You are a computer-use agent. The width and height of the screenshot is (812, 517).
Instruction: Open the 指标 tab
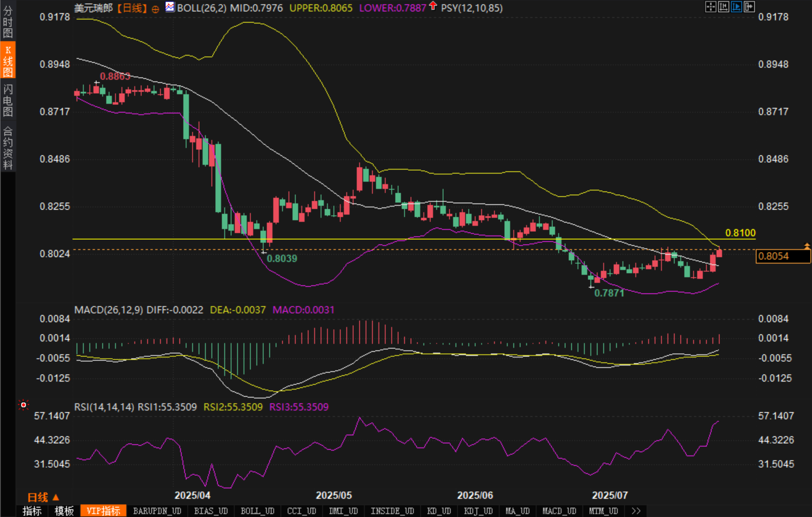[32, 511]
